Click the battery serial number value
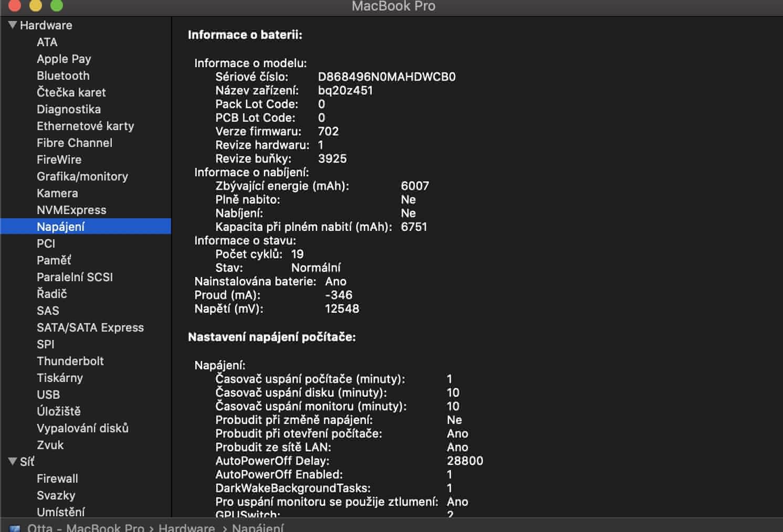The width and height of the screenshot is (783, 532). coord(386,77)
